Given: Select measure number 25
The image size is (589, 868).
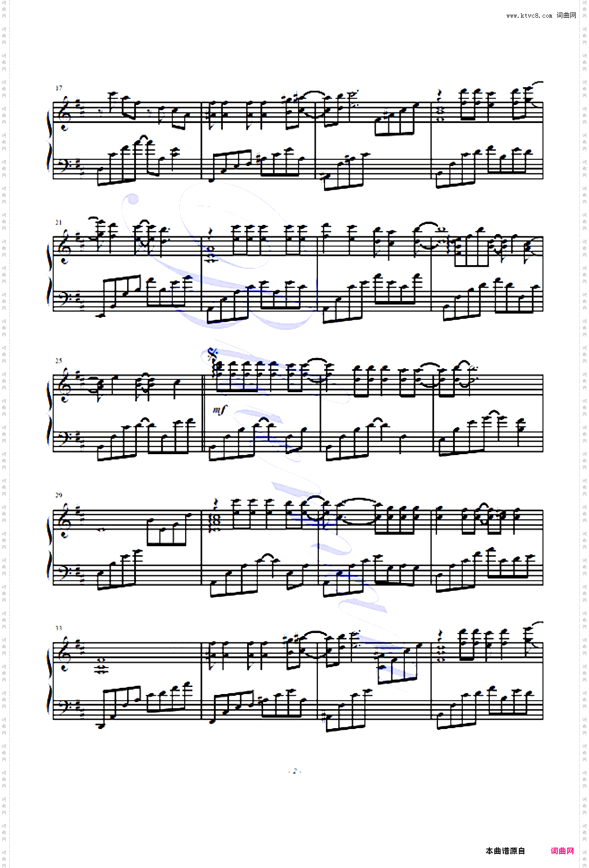Looking at the screenshot, I should [59, 361].
